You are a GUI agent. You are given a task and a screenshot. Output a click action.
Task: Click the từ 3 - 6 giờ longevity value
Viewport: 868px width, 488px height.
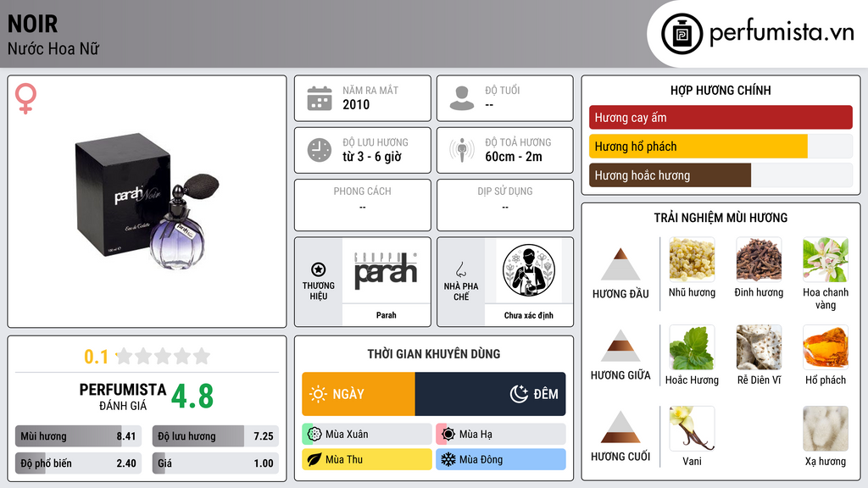pyautogui.click(x=372, y=157)
